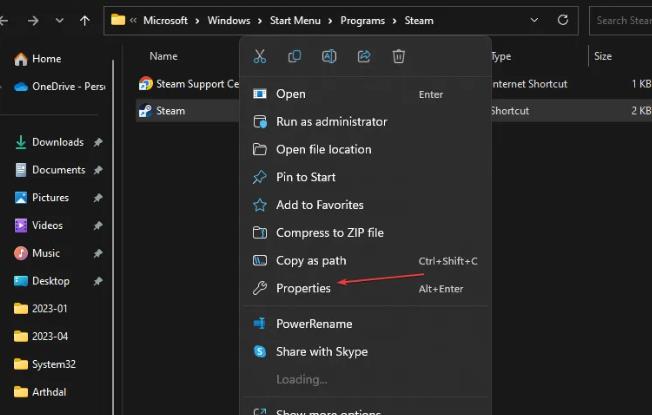This screenshot has height=415, width=652.
Task: Choose Copy as path
Action: point(366,261)
